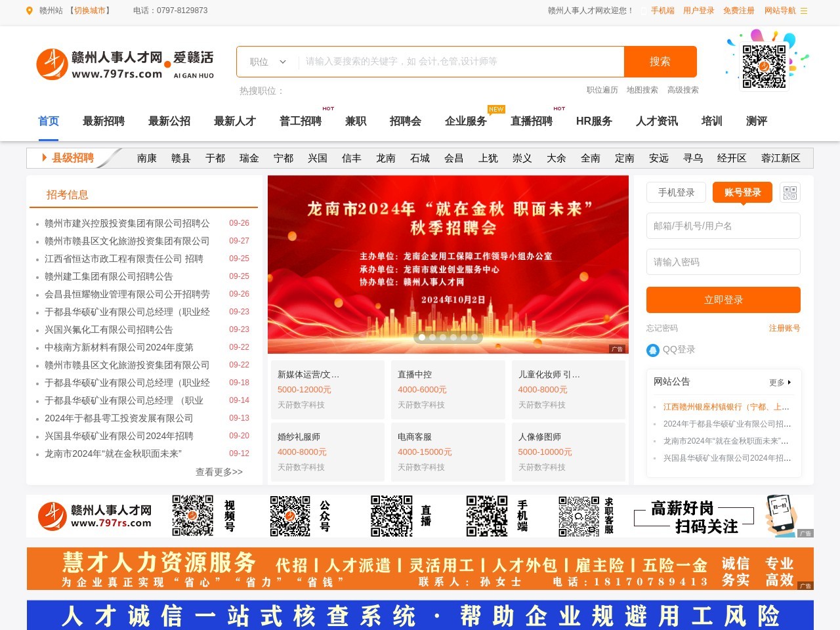Open the 直播中控 job card
This screenshot has height=630, width=840.
click(448, 390)
